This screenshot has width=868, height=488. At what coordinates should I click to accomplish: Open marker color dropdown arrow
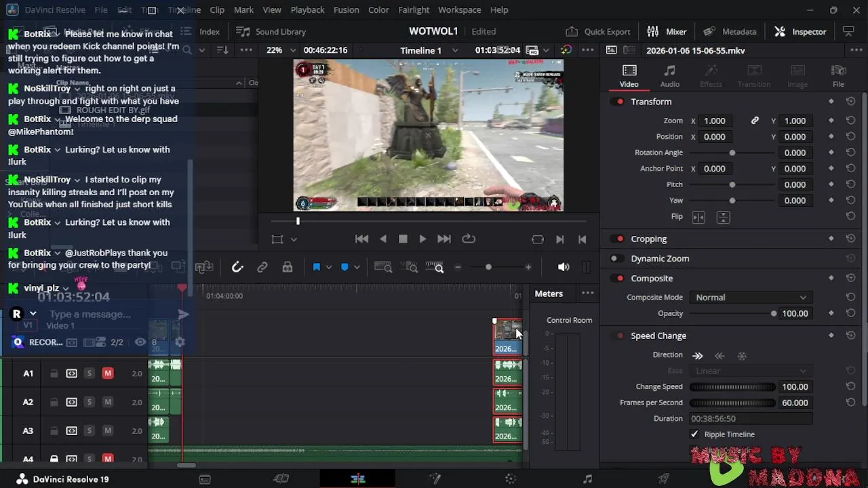coord(357,267)
